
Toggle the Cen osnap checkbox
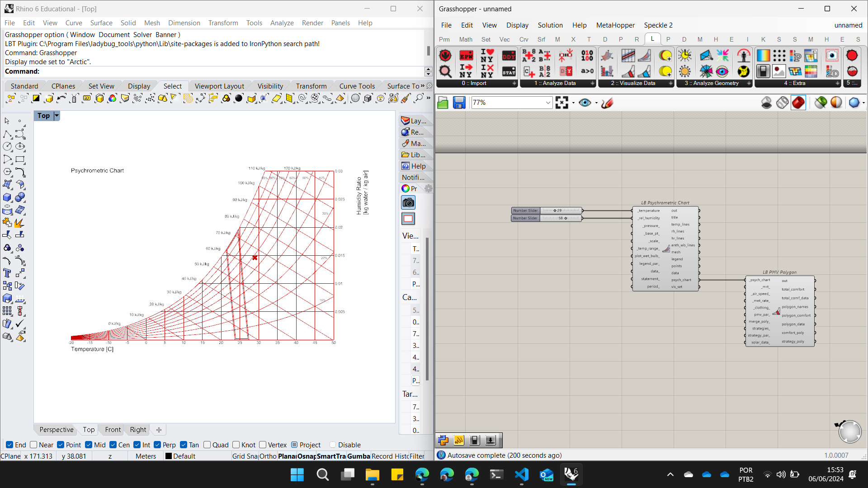(113, 445)
